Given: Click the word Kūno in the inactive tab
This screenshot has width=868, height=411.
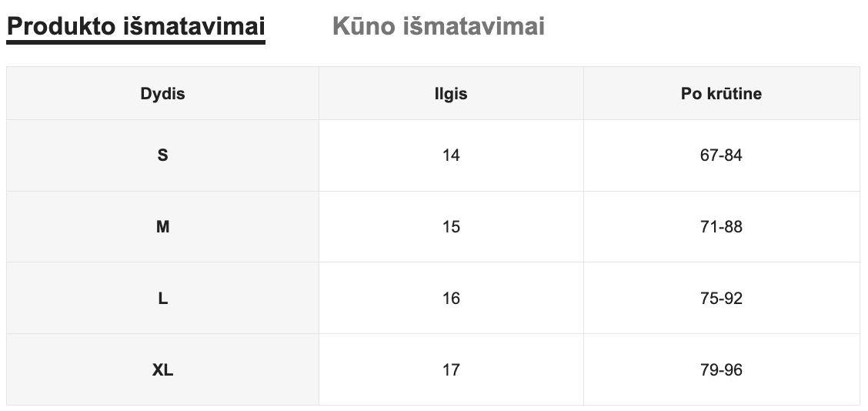Looking at the screenshot, I should [x=362, y=26].
